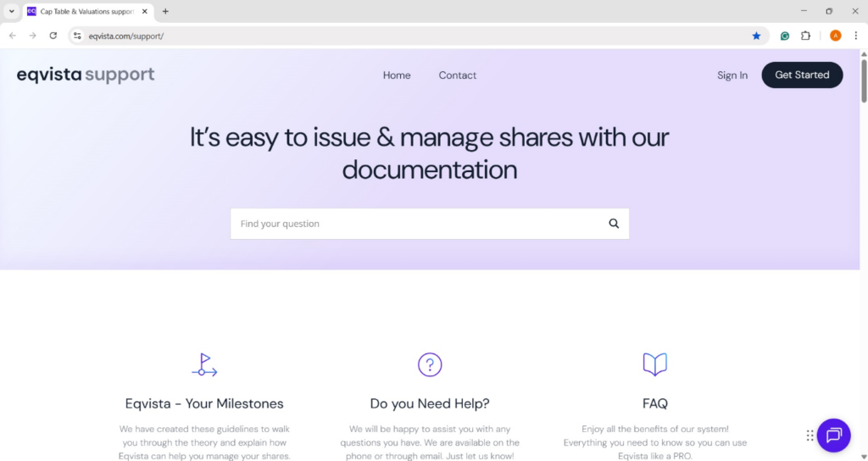Click the FAQ open book icon

click(654, 364)
